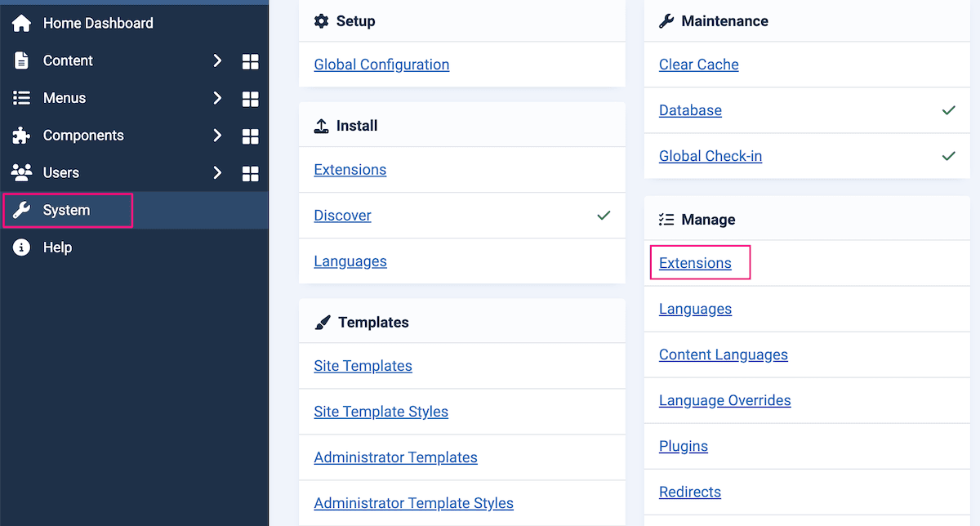The width and height of the screenshot is (980, 526).
Task: Expand the Components submenu chevron
Action: point(218,136)
